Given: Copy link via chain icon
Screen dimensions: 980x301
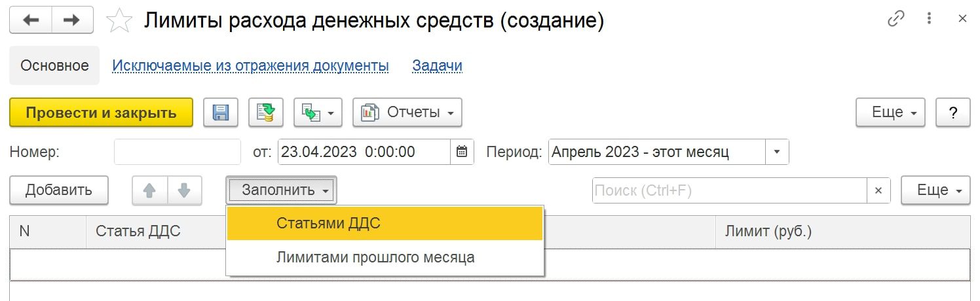Looking at the screenshot, I should pos(895,19).
